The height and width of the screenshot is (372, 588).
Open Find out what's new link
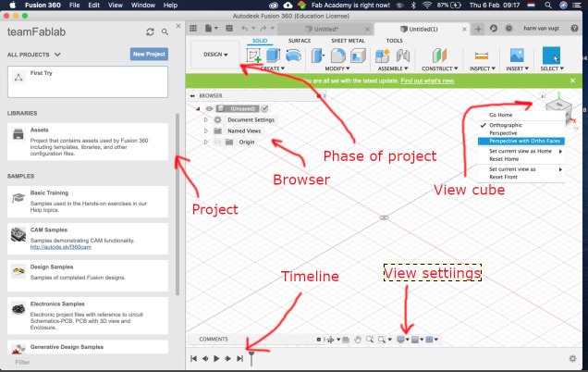[427, 81]
